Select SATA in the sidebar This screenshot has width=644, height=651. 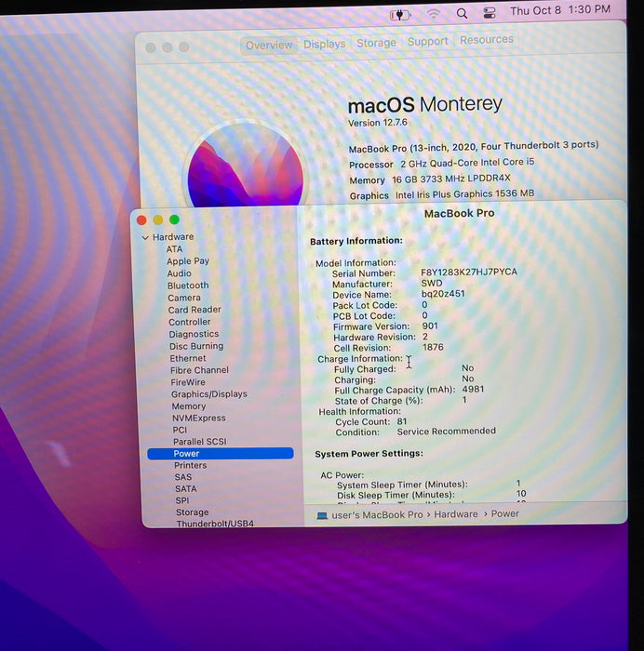click(186, 488)
